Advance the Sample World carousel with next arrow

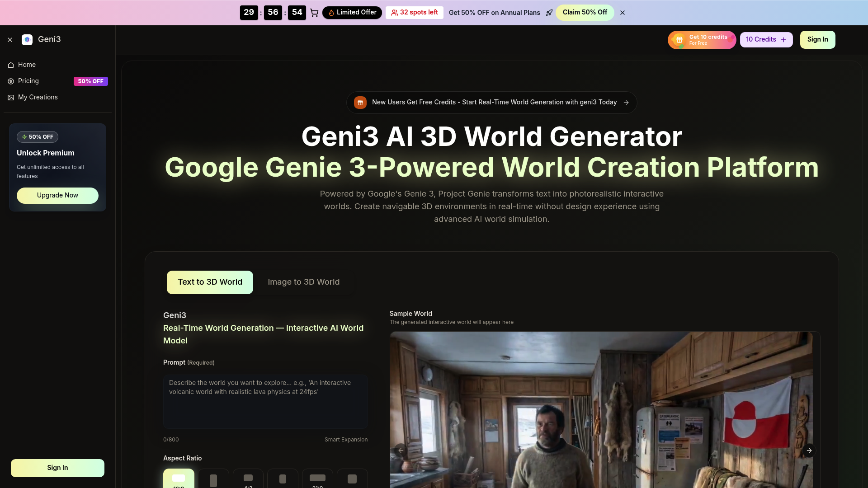click(809, 450)
